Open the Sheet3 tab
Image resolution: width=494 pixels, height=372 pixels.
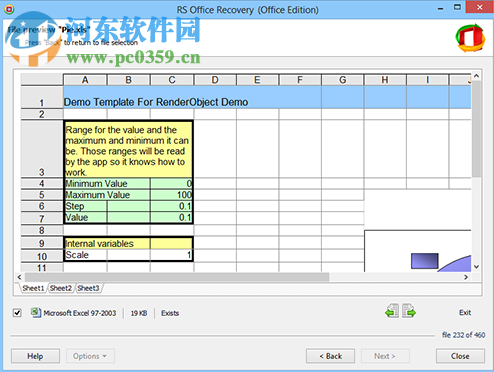(x=88, y=288)
